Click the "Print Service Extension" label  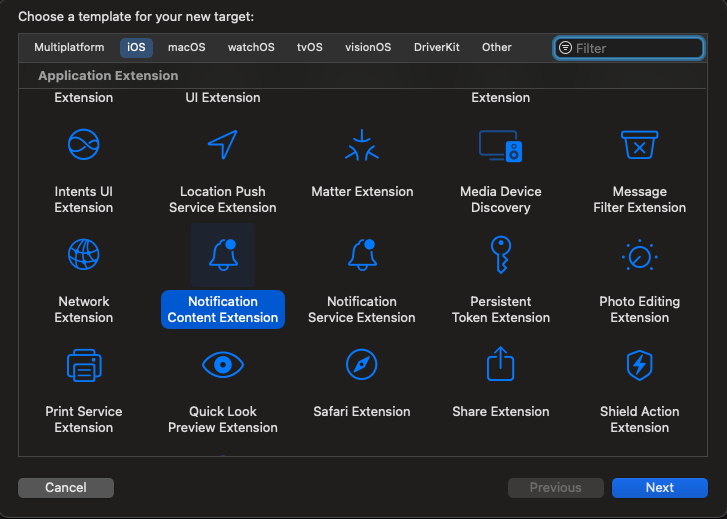[x=83, y=419]
